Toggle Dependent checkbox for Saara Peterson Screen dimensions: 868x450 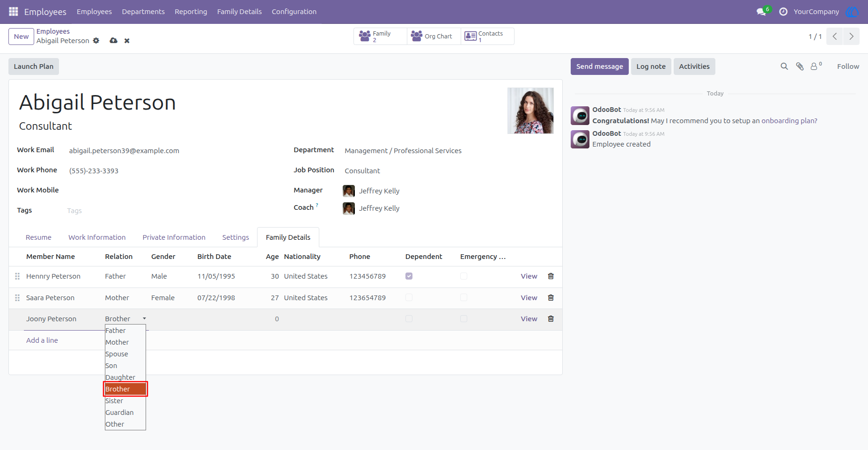(409, 298)
